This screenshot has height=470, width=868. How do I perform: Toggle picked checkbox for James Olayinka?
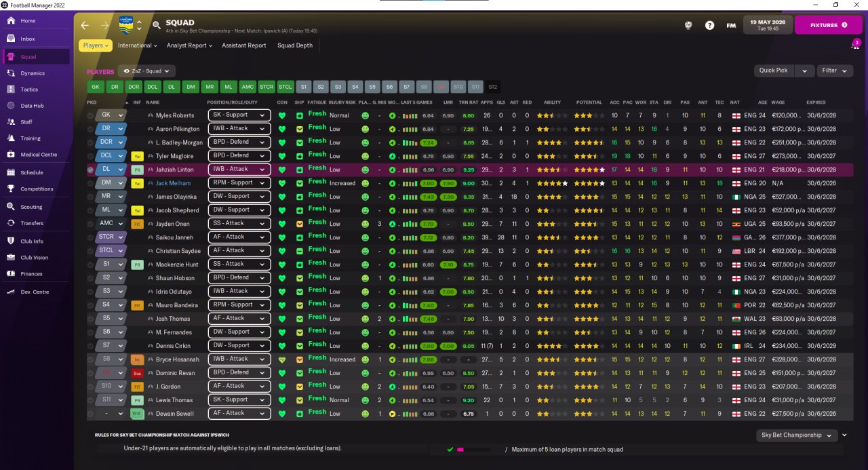(x=91, y=197)
